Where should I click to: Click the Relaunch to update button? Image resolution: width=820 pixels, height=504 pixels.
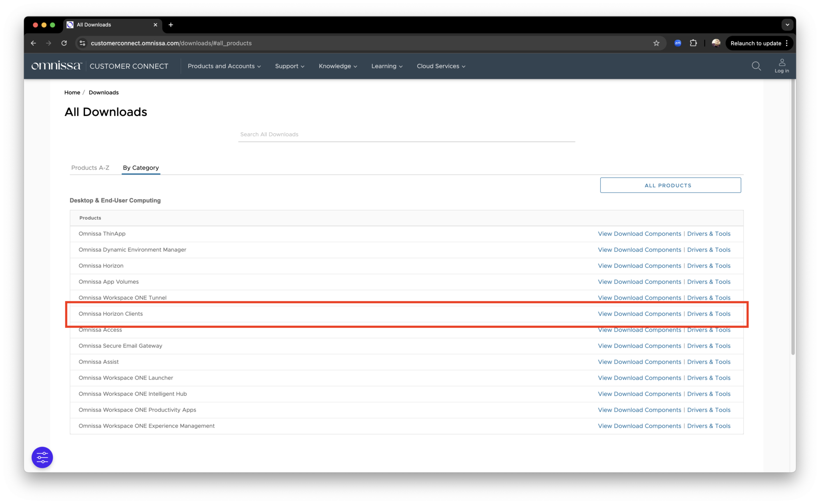tap(755, 43)
